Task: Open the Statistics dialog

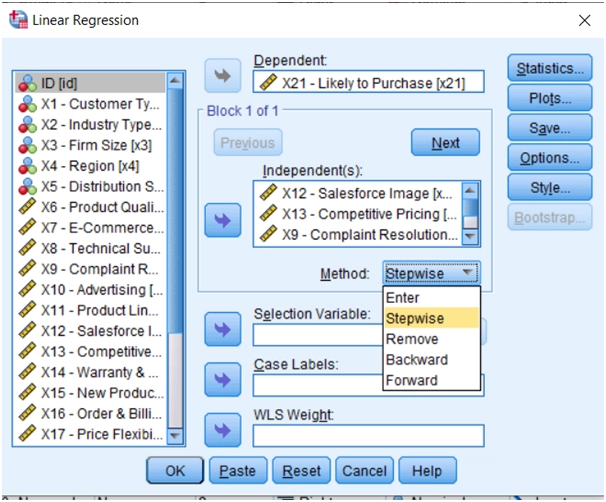Action: [x=550, y=69]
